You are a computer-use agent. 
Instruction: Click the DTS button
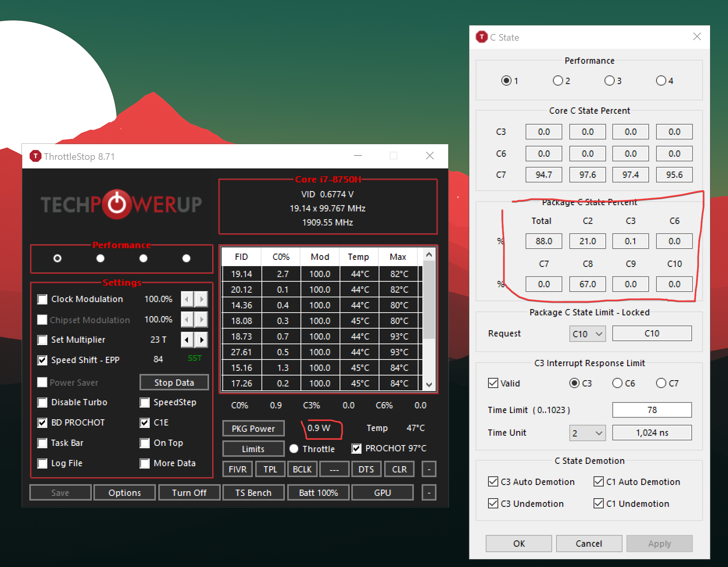click(x=366, y=469)
